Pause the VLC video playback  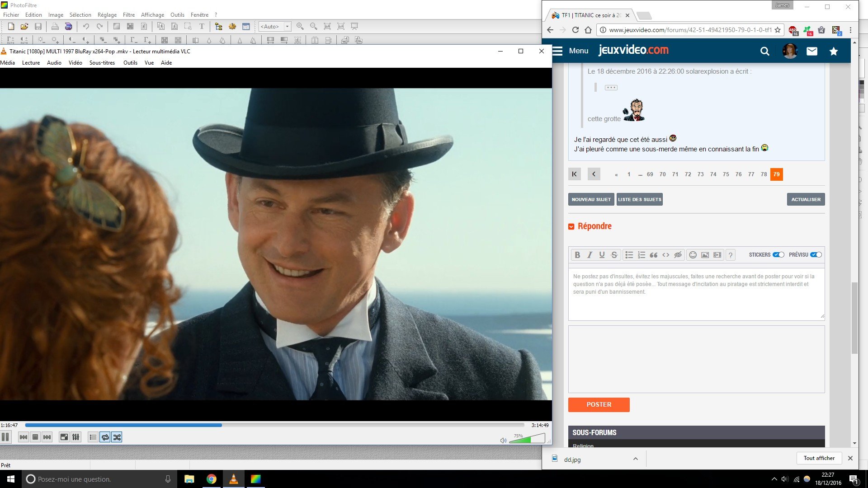5,437
